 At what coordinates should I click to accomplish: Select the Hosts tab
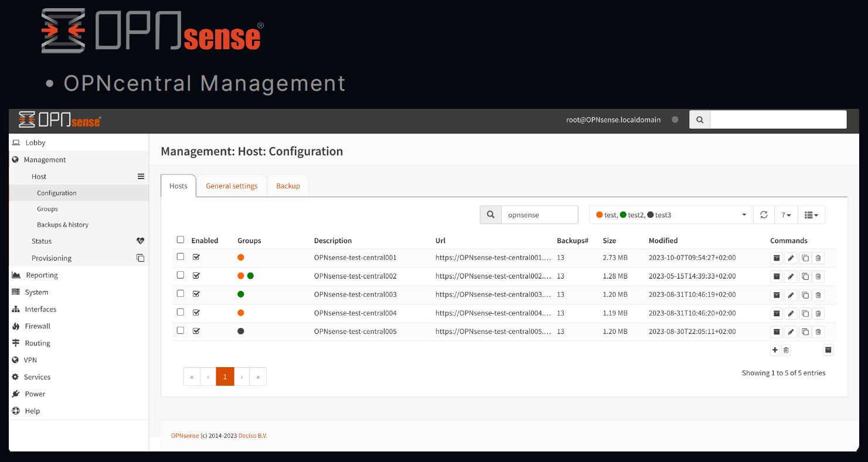pyautogui.click(x=178, y=186)
